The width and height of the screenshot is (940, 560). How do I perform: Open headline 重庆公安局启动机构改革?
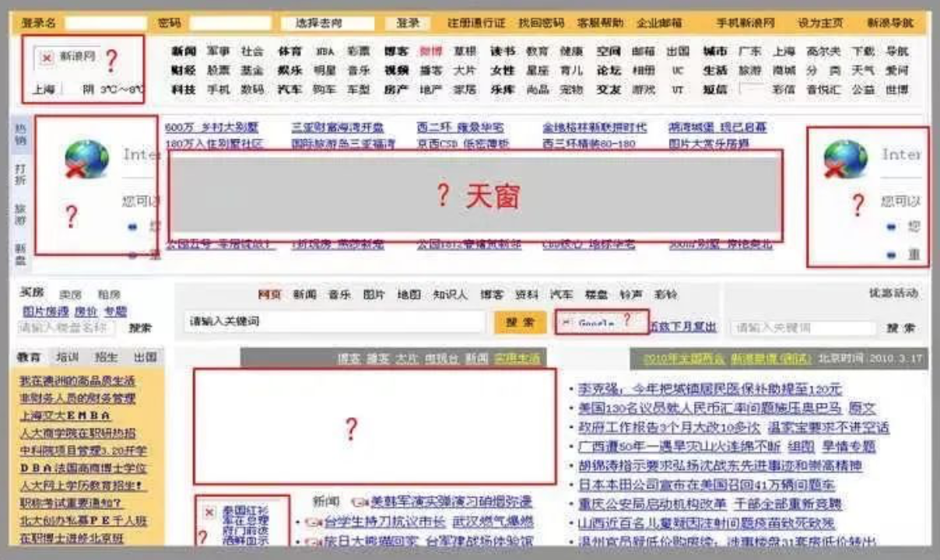pyautogui.click(x=652, y=504)
